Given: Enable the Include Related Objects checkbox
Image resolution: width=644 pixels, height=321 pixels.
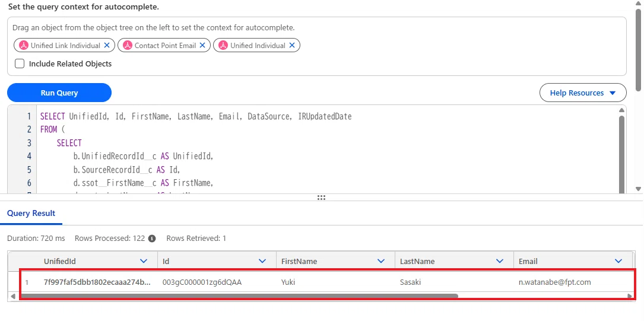Looking at the screenshot, I should coord(20,63).
